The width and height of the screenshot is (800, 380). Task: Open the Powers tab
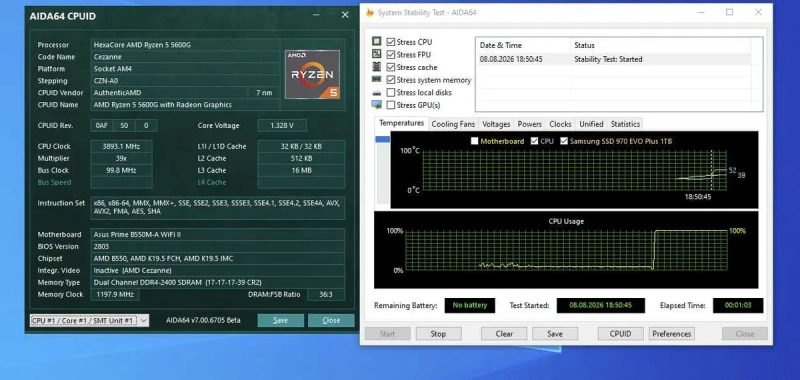pyautogui.click(x=530, y=124)
